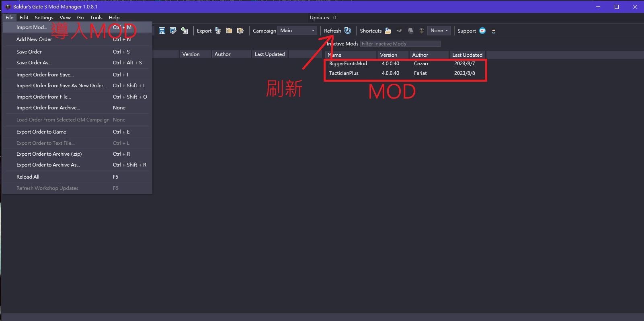Open the Campaign Main dropdown
Screen dimensions: 644x321
click(x=297, y=31)
